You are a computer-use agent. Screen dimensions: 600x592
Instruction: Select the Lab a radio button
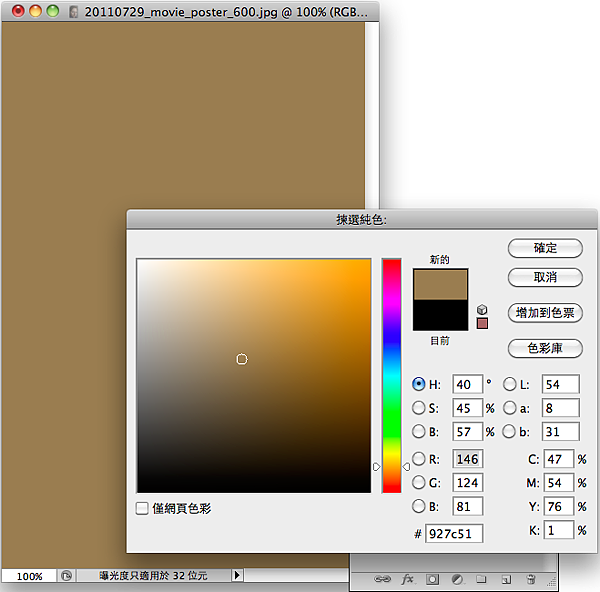[x=509, y=408]
